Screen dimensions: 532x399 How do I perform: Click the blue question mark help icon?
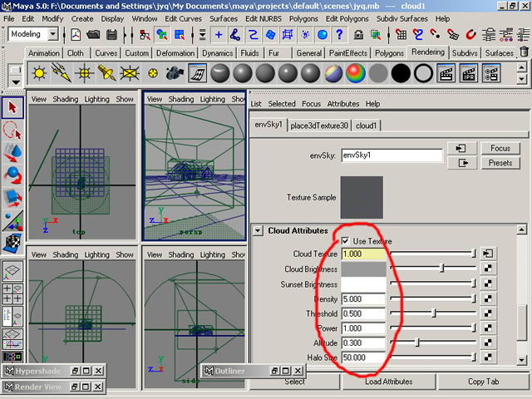pyautogui.click(x=339, y=35)
